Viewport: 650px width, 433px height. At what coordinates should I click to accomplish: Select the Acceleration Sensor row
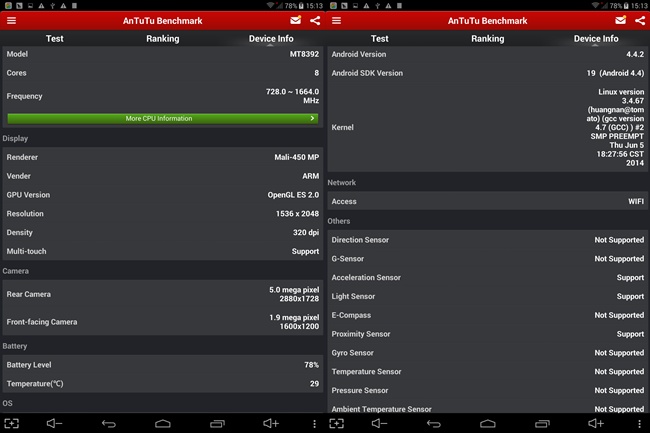488,278
